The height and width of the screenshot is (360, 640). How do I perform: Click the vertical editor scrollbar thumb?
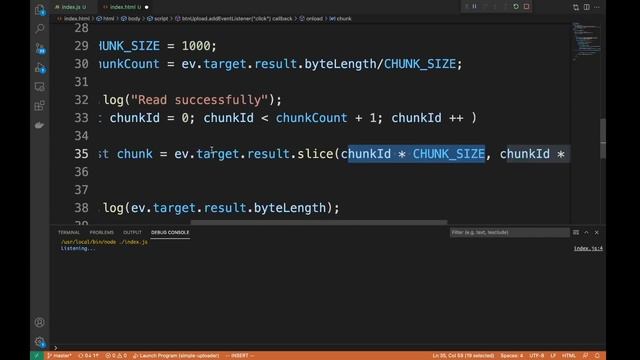[x=603, y=139]
